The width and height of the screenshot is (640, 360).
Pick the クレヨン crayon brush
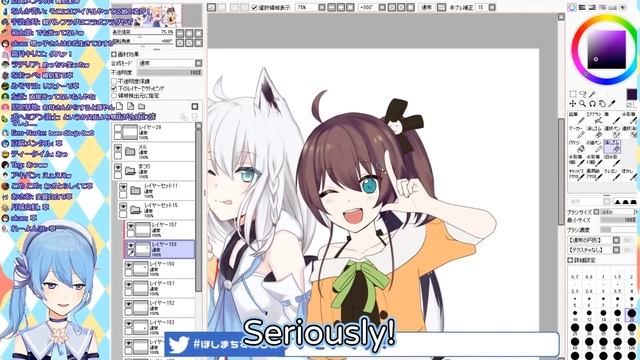click(612, 175)
